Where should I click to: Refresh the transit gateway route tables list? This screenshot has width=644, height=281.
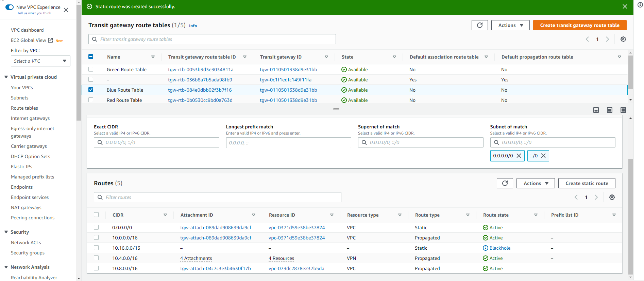pos(479,25)
